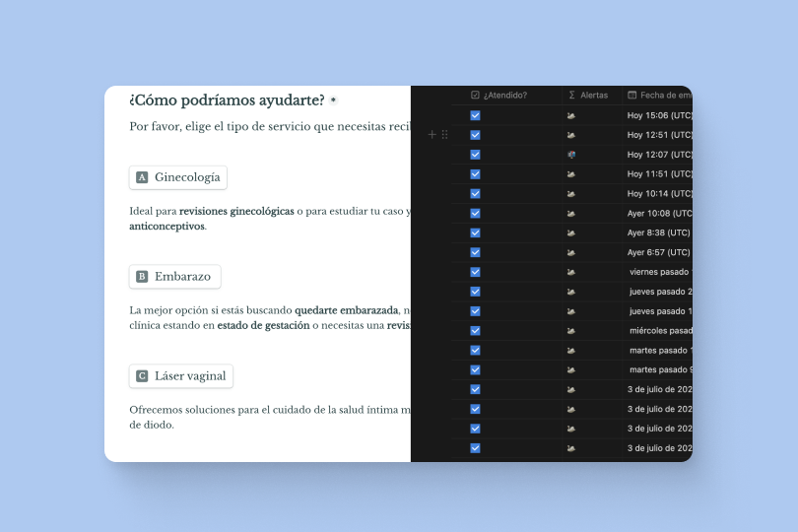The width and height of the screenshot is (798, 532).
Task: Open the Alertas column header
Action: (x=588, y=96)
